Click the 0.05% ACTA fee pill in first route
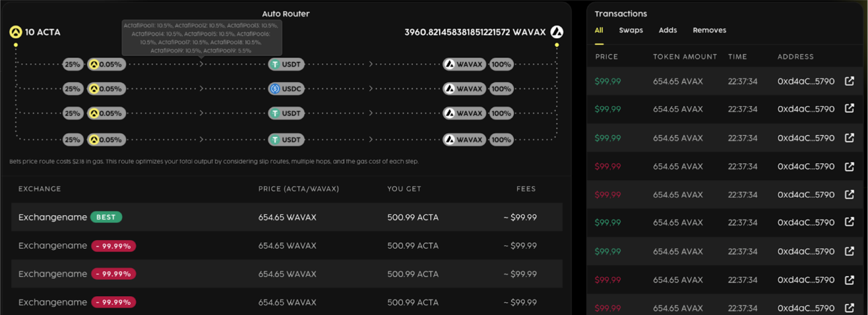Screen dimensions: 868x315 coord(106,64)
